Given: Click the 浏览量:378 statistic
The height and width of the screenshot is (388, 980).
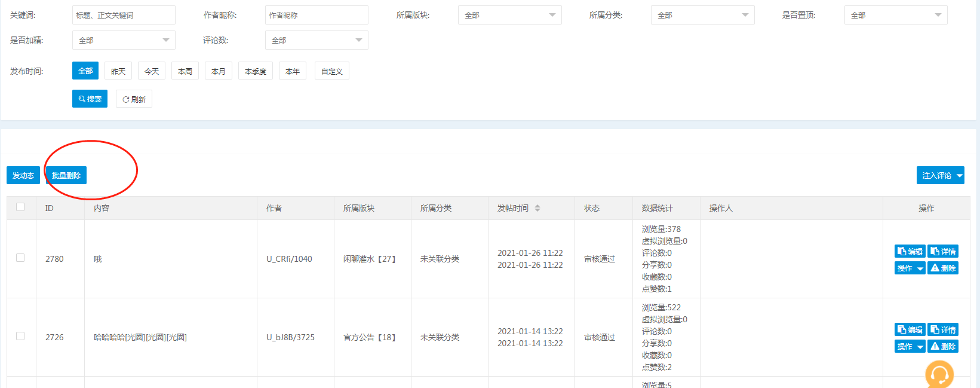Looking at the screenshot, I should tap(661, 229).
